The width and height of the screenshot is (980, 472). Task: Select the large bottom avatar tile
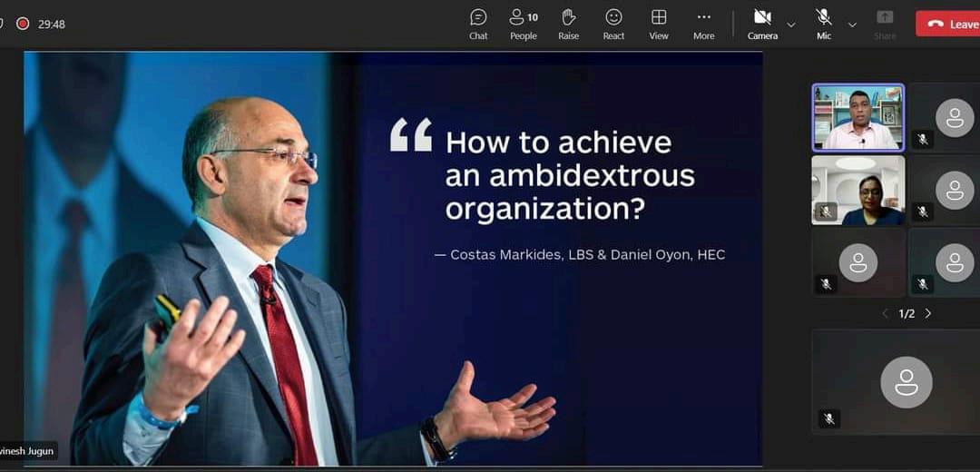tap(897, 381)
